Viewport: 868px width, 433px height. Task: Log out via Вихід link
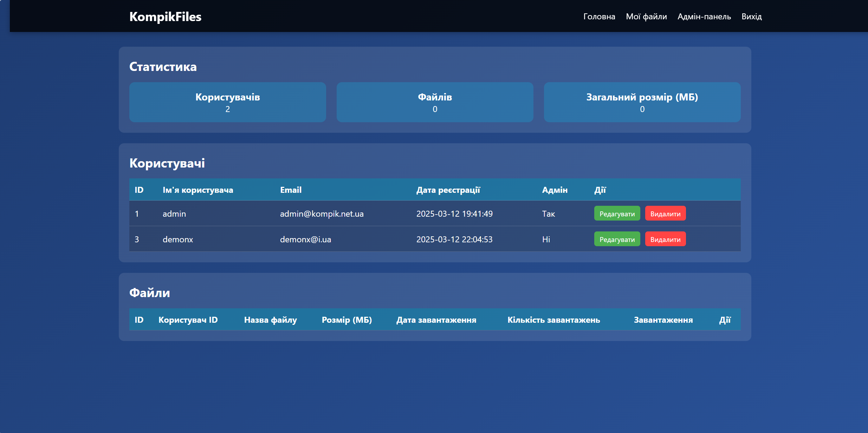point(751,17)
